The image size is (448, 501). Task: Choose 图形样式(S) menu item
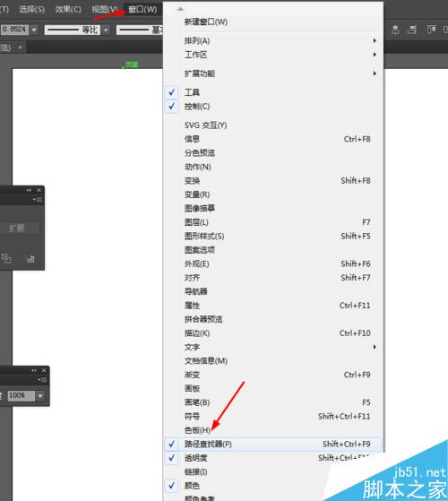point(273,236)
